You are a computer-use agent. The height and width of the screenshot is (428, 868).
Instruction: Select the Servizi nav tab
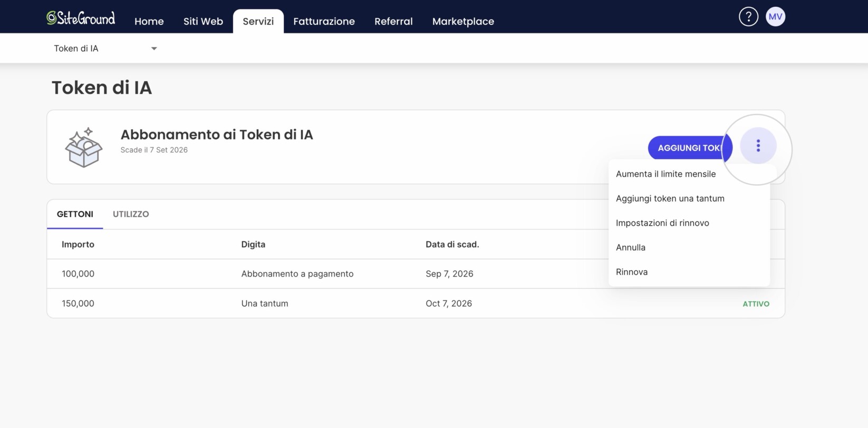point(258,22)
